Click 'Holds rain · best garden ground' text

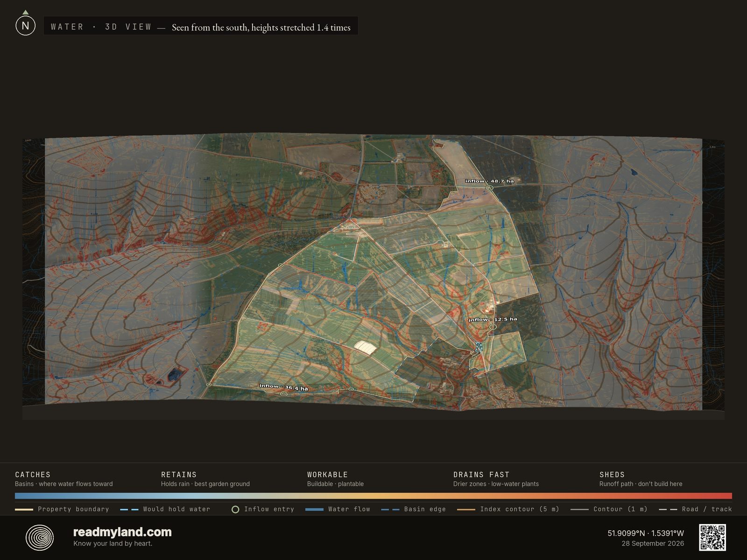205,484
